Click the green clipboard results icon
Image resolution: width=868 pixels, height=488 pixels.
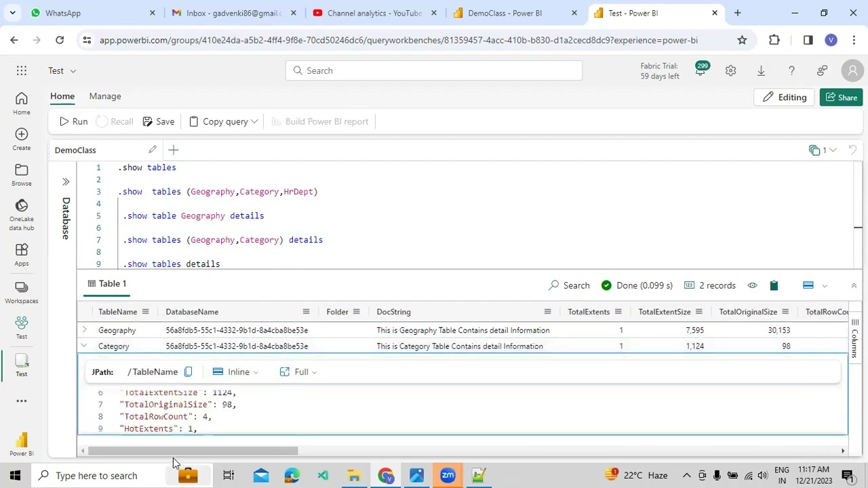click(774, 285)
